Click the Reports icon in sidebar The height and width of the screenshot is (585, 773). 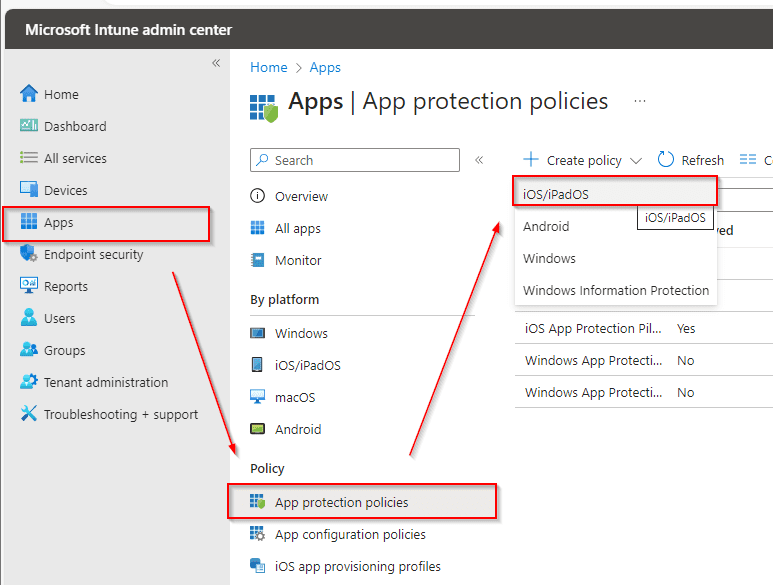tap(29, 286)
